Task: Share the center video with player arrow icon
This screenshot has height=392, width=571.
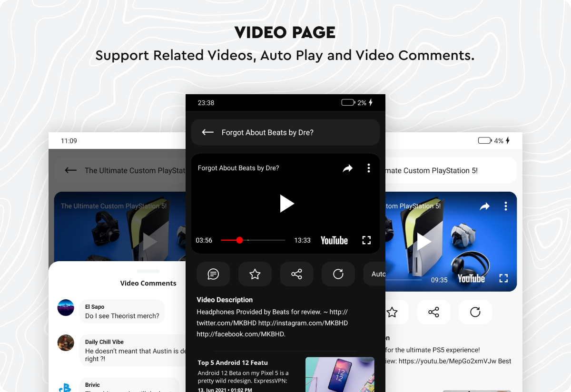Action: (x=348, y=168)
